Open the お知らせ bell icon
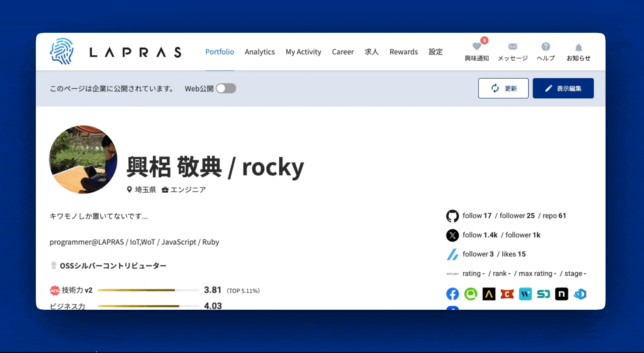The width and height of the screenshot is (644, 353). click(x=578, y=48)
